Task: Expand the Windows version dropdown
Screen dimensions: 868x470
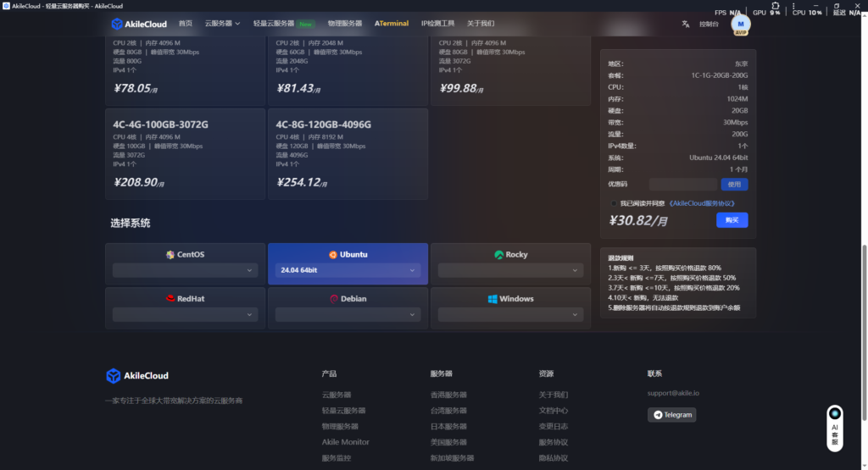Action: pyautogui.click(x=510, y=314)
